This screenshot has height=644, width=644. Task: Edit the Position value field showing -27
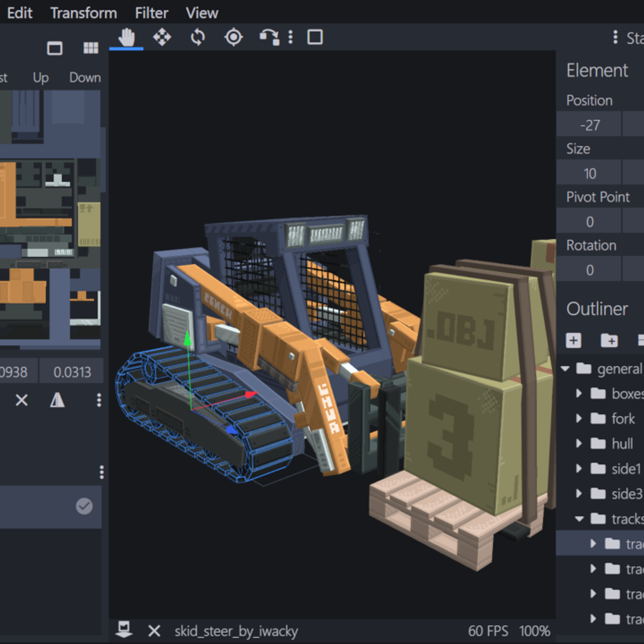pos(589,125)
